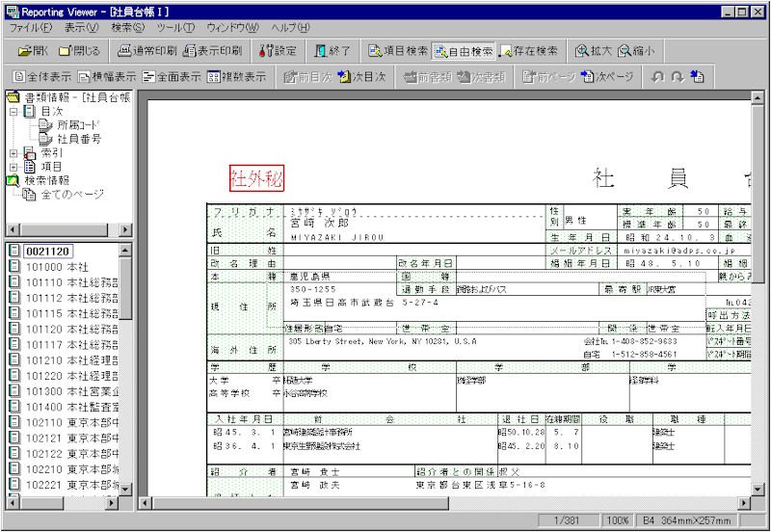This screenshot has width=771, height=532.
Task: Toggle the 自由検索 (free search) button
Action: tap(464, 51)
